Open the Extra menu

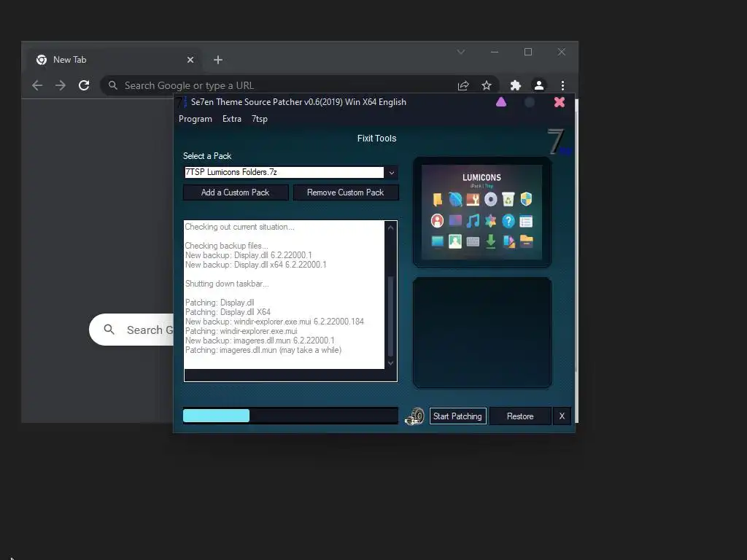tap(231, 119)
